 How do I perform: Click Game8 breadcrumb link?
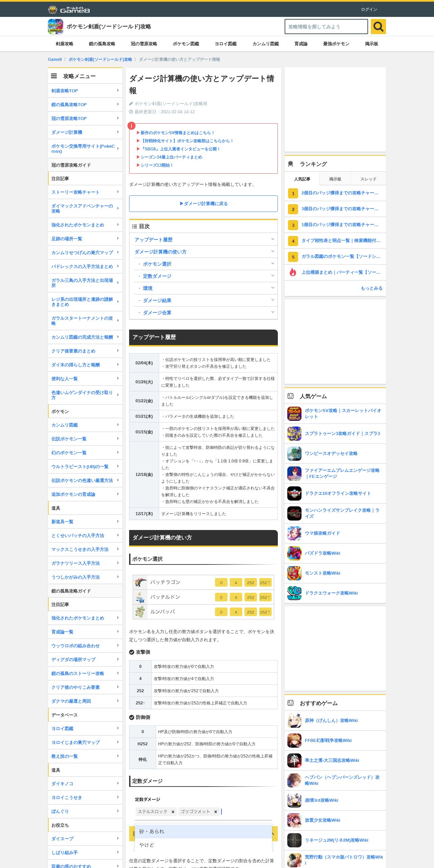[x=55, y=59]
